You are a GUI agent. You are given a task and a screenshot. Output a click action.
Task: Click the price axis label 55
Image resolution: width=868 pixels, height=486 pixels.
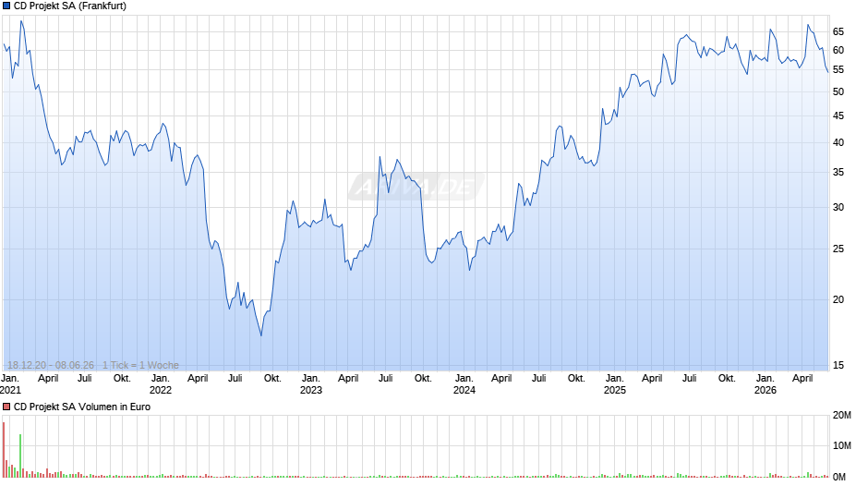tap(838, 70)
